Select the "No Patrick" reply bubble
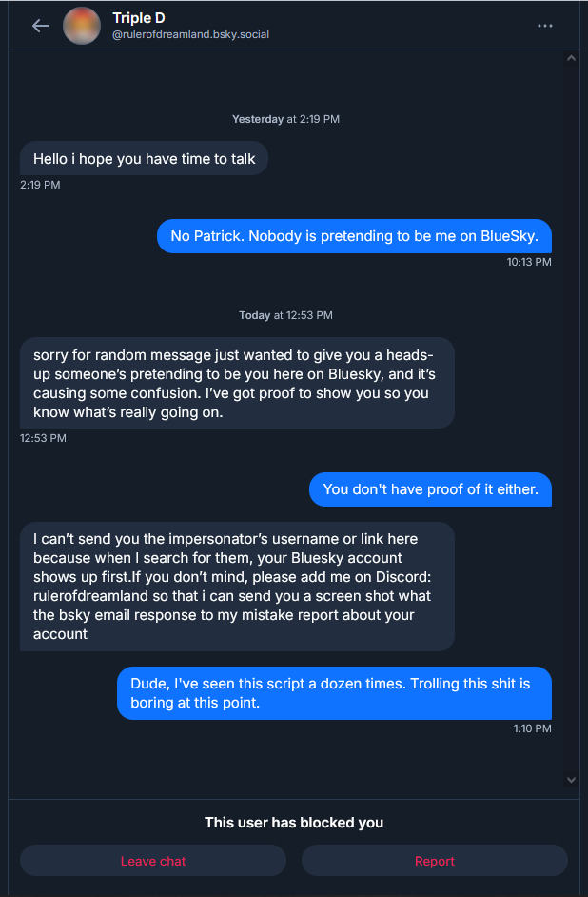588x897 pixels. pyautogui.click(x=354, y=235)
